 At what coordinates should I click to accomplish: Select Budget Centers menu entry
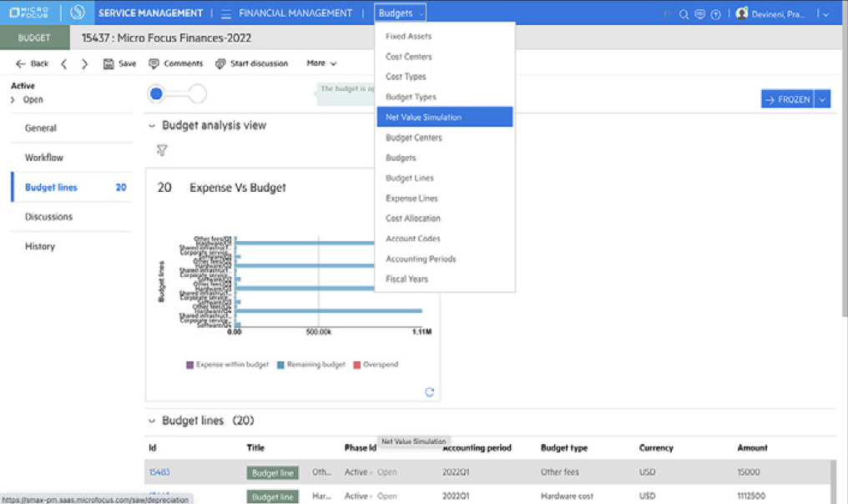pos(445,138)
